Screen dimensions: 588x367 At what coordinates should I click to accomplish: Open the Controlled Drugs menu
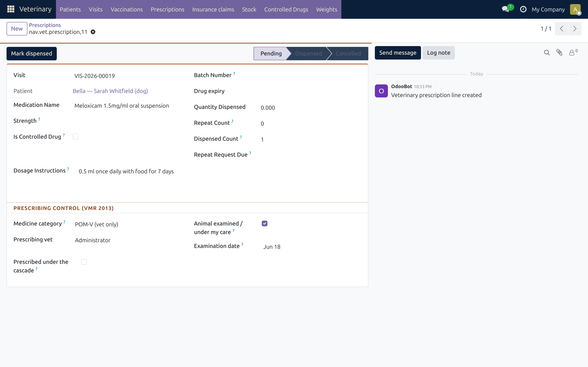pyautogui.click(x=286, y=9)
